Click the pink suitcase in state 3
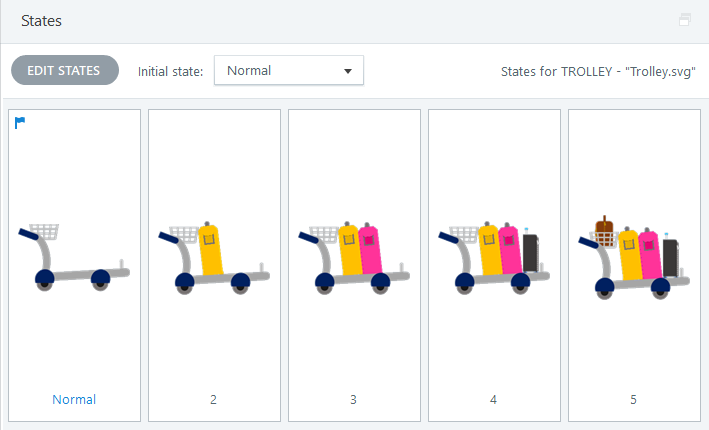The width and height of the screenshot is (709, 430). coord(369,249)
